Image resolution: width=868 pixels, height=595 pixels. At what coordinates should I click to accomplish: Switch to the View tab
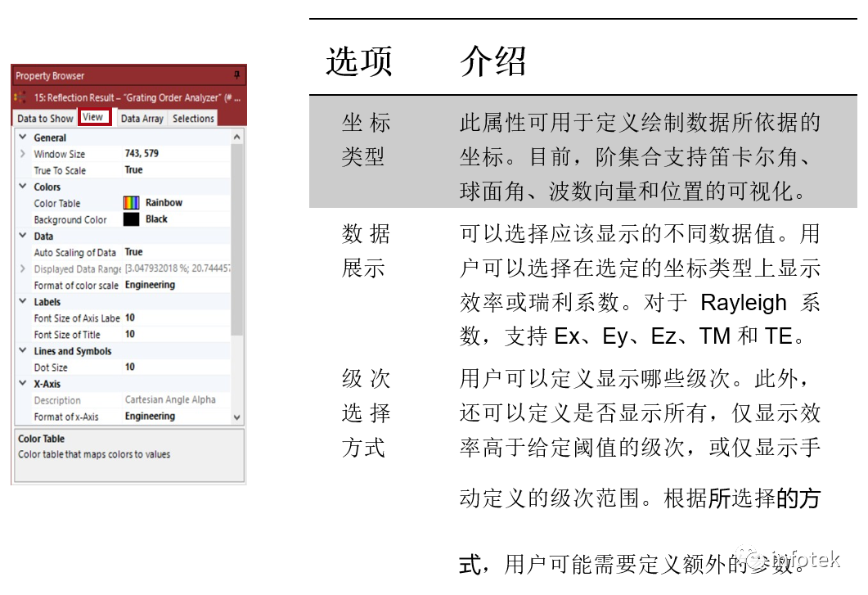(x=93, y=117)
